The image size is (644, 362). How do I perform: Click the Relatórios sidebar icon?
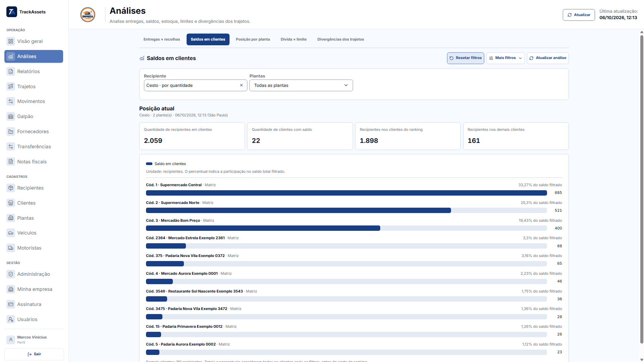[11, 71]
